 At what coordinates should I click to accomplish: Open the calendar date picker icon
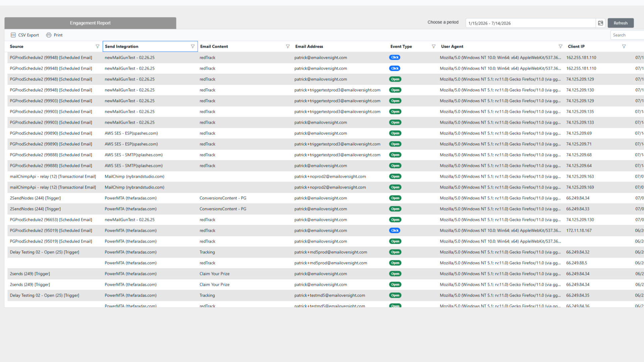600,23
